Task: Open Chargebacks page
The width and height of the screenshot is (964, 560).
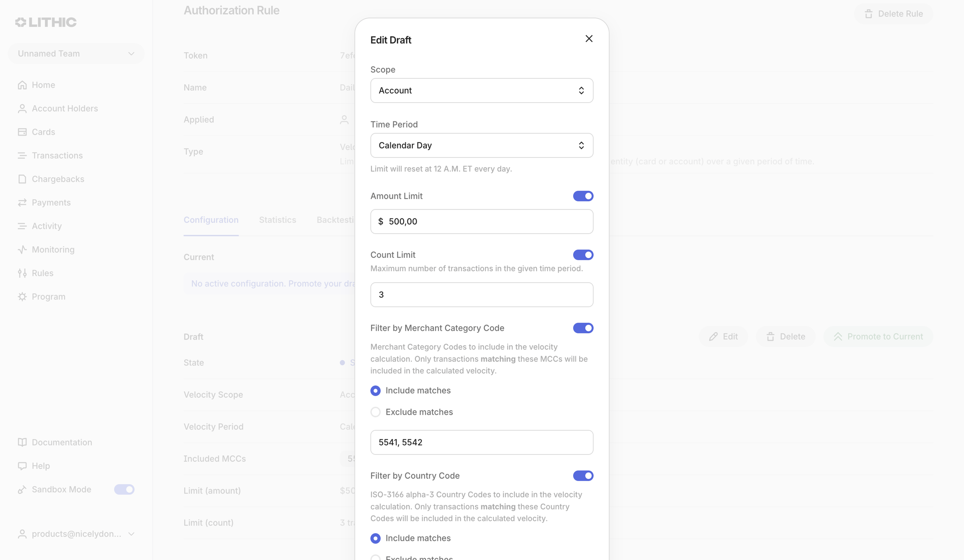Action: click(x=51, y=179)
